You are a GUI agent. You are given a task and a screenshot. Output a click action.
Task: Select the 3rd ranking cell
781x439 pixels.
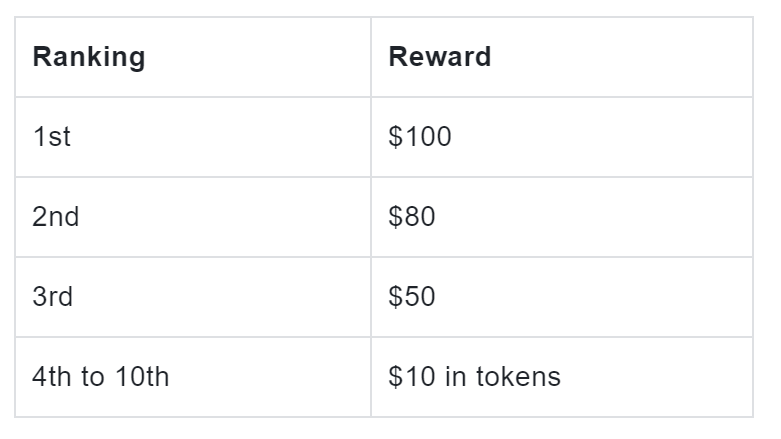[52, 297]
